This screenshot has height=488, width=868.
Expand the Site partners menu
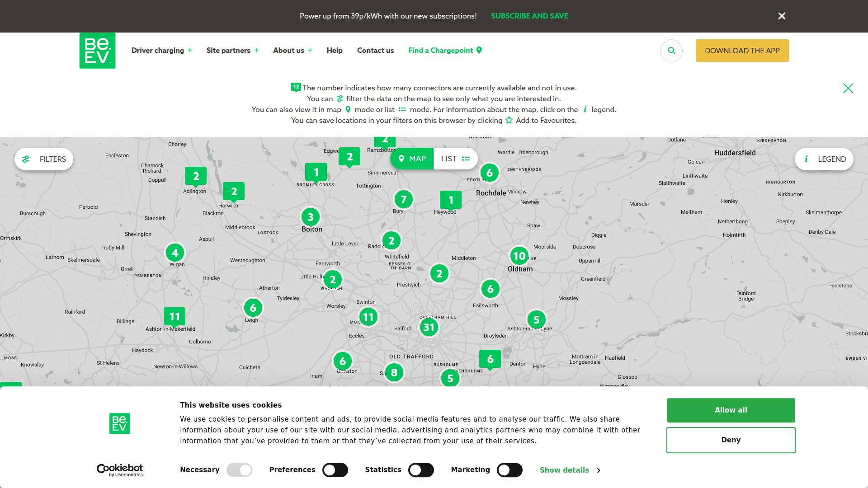[232, 51]
